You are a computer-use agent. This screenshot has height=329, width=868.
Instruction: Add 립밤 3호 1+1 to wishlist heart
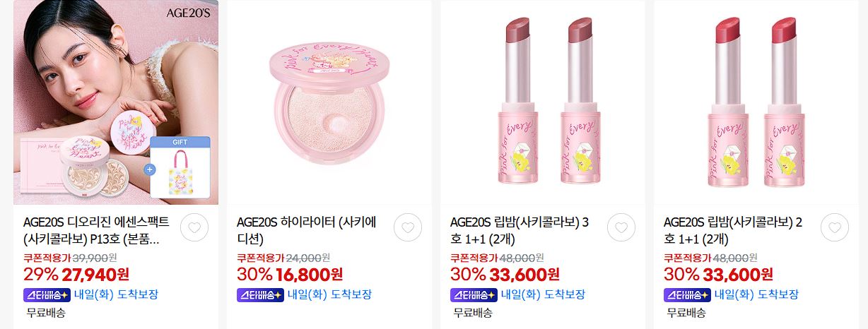621,227
